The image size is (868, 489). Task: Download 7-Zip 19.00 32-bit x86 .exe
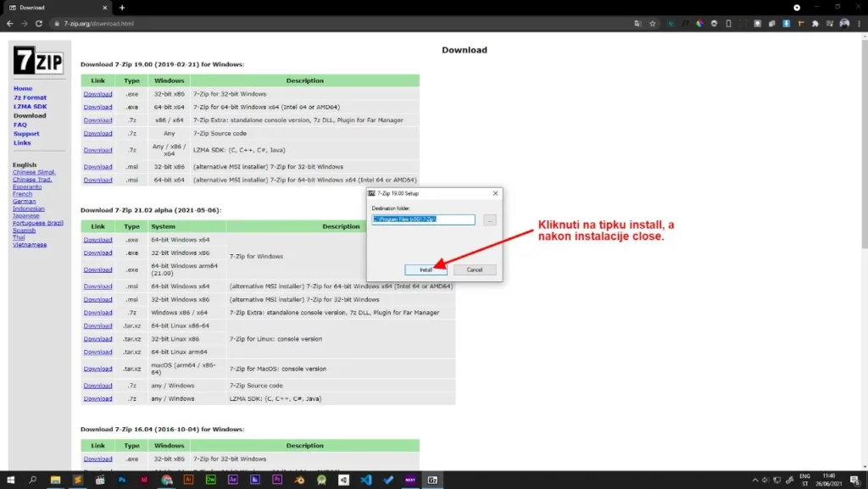(x=97, y=94)
